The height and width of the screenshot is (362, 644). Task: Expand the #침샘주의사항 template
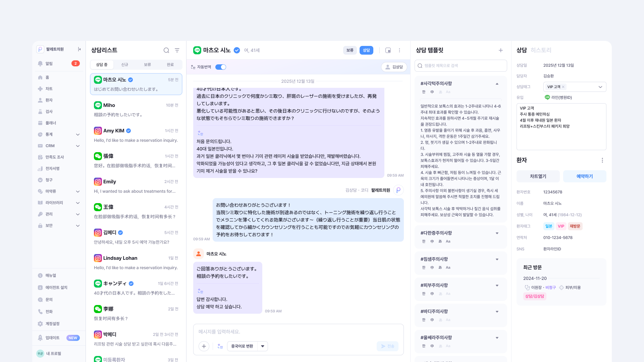pyautogui.click(x=497, y=259)
